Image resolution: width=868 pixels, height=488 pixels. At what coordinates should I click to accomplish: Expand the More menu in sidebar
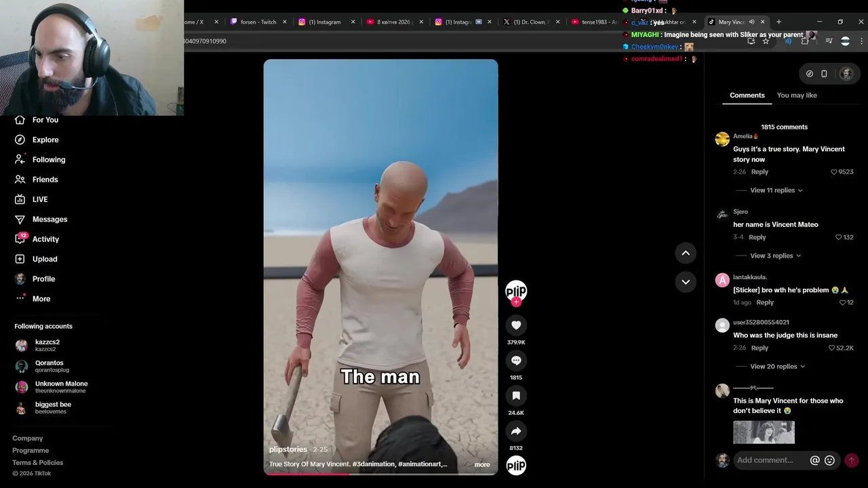(x=32, y=299)
